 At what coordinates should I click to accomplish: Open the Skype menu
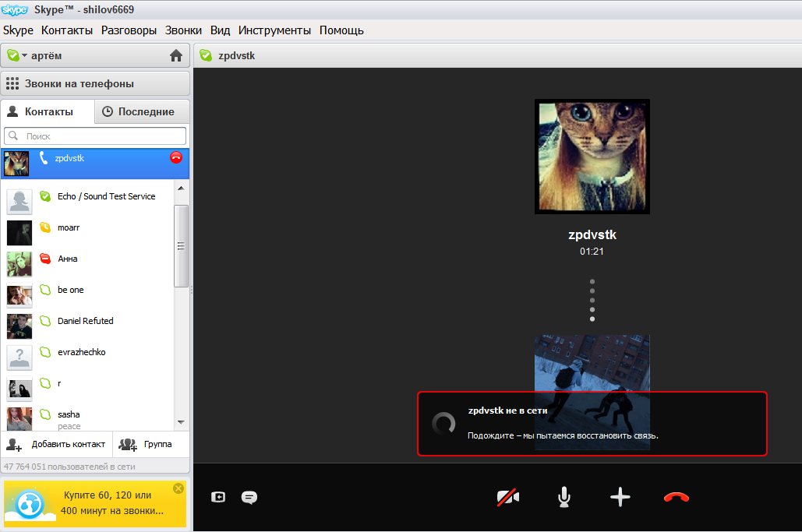tap(18, 30)
